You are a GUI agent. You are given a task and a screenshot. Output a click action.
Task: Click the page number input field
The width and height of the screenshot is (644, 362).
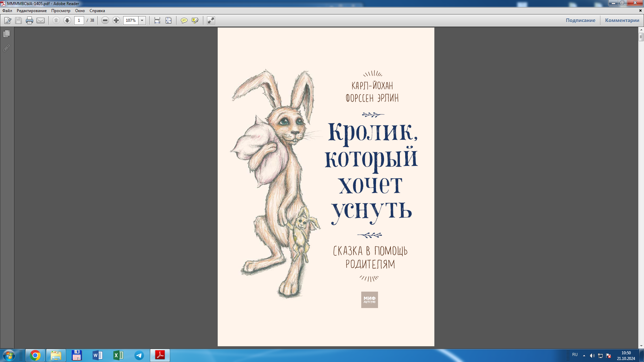(x=79, y=20)
